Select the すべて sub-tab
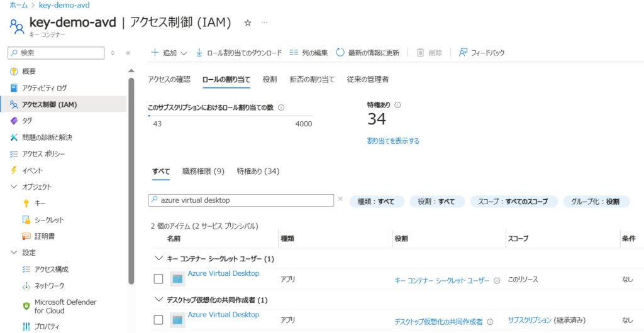The image size is (644, 333). (x=161, y=172)
